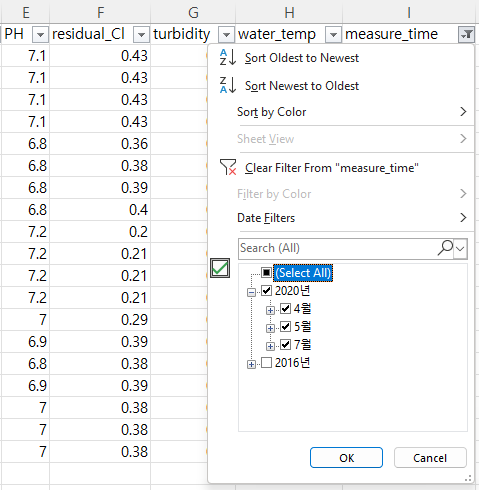
Task: Click the 0.2 residual_Cl cell
Action: [x=100, y=232]
